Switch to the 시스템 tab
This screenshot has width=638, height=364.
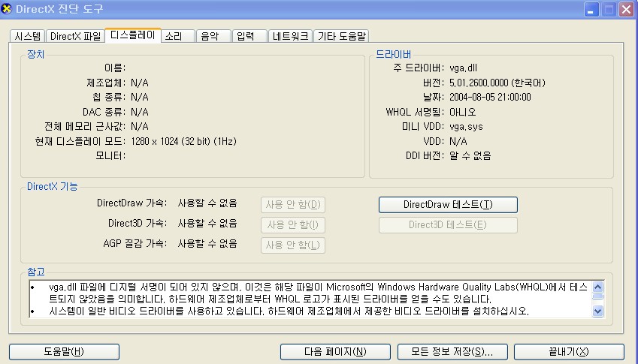pyautogui.click(x=27, y=36)
